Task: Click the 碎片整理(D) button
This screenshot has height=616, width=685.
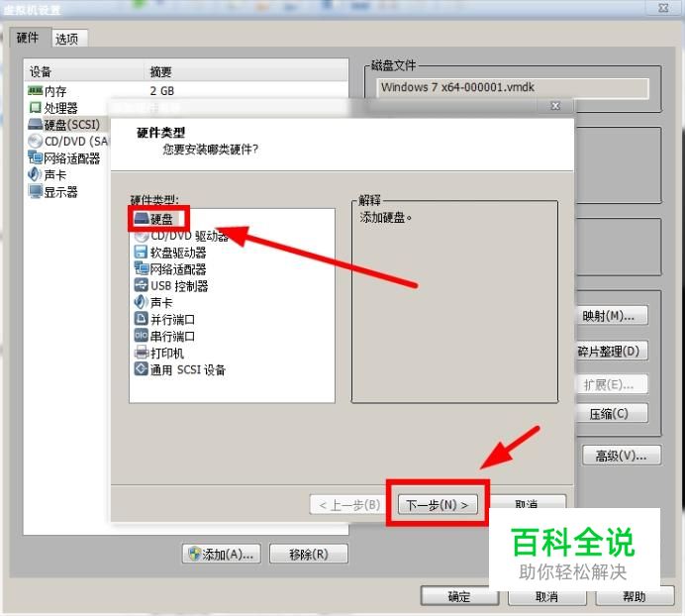Action: tap(612, 351)
